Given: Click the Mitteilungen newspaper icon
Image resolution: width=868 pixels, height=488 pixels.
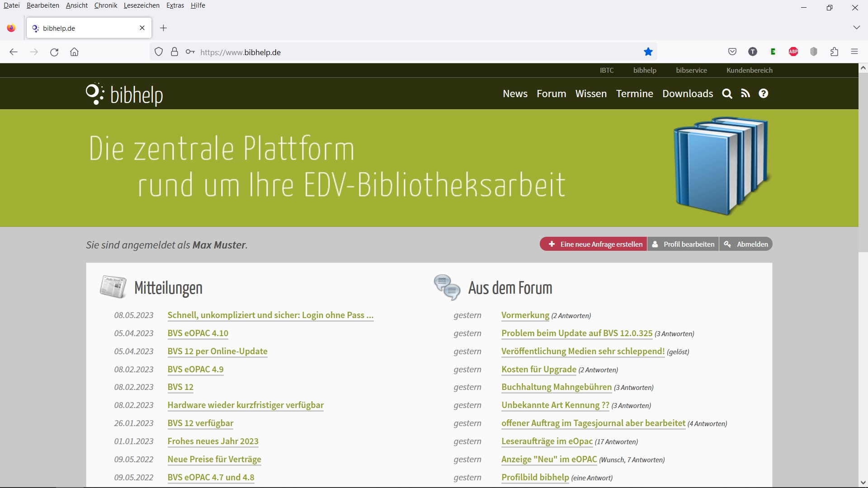Looking at the screenshot, I should pyautogui.click(x=113, y=287).
